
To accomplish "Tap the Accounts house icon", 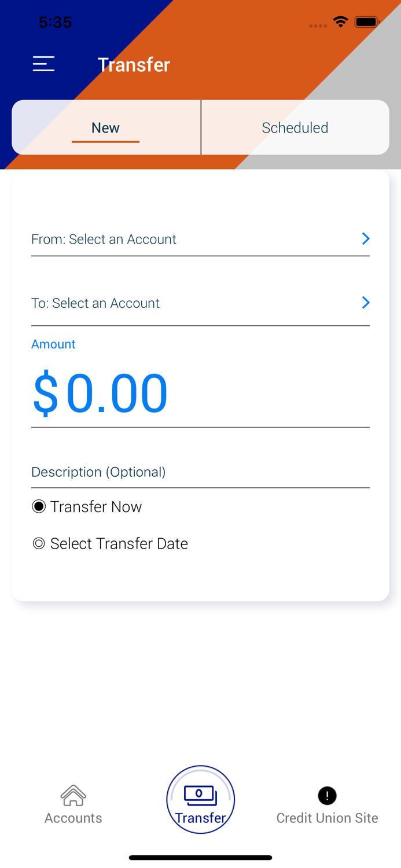I will (x=73, y=796).
